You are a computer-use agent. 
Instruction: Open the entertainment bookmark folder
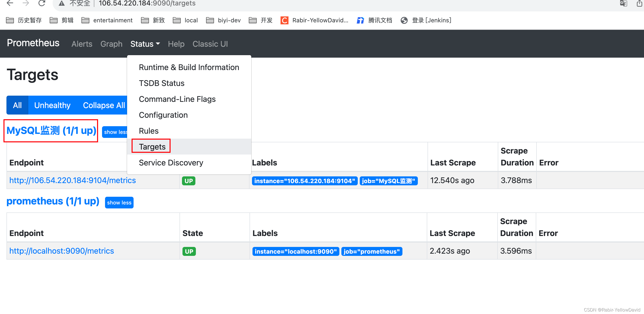coord(107,20)
